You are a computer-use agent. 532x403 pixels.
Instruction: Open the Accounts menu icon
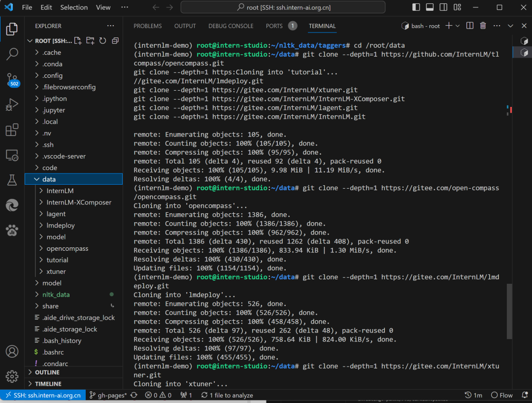pos(12,351)
